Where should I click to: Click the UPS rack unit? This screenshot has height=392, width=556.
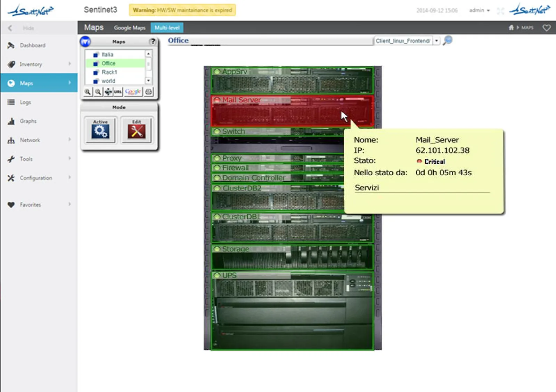[x=292, y=310]
